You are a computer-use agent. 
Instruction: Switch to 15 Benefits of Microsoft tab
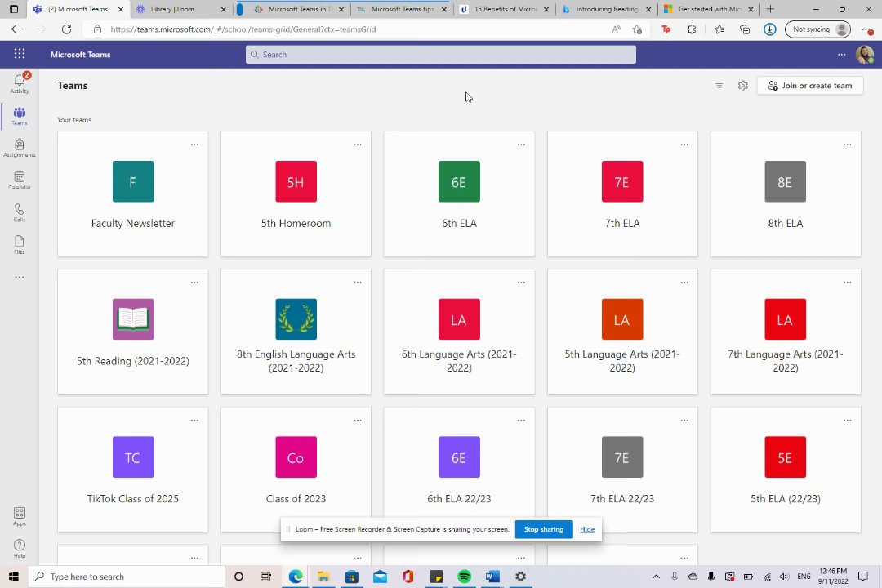coord(506,9)
